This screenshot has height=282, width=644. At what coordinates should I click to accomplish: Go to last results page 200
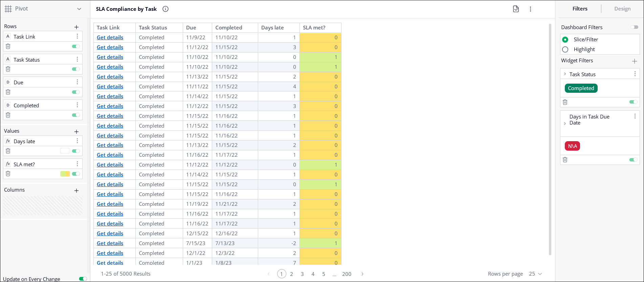pyautogui.click(x=347, y=274)
